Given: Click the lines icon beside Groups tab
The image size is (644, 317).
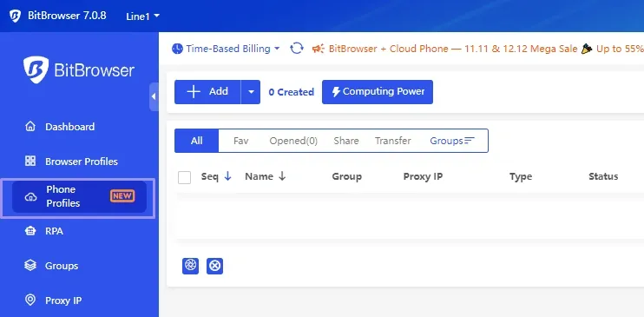Looking at the screenshot, I should (469, 141).
